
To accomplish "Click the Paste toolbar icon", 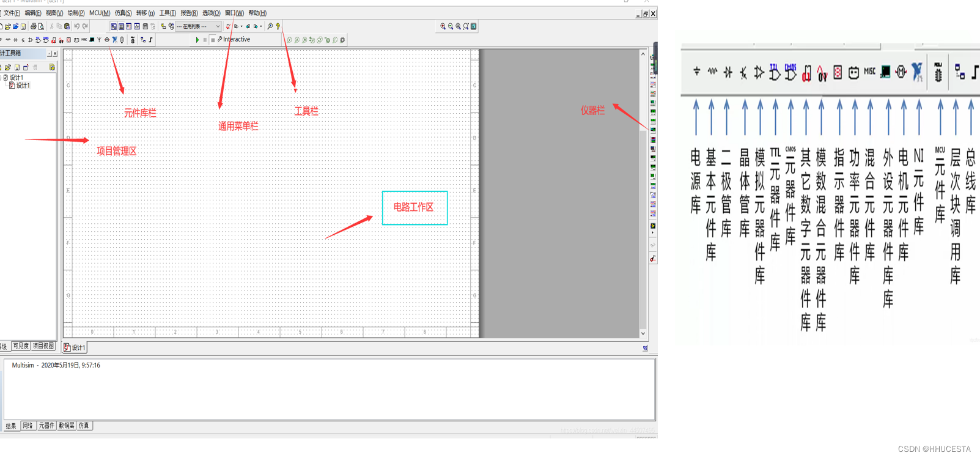I will pos(67,26).
